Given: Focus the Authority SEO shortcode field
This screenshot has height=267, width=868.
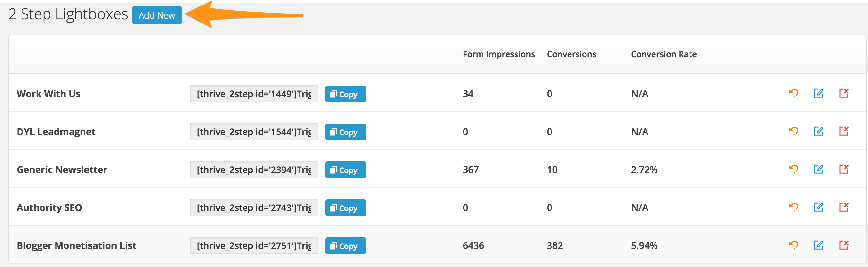Looking at the screenshot, I should pos(254,207).
